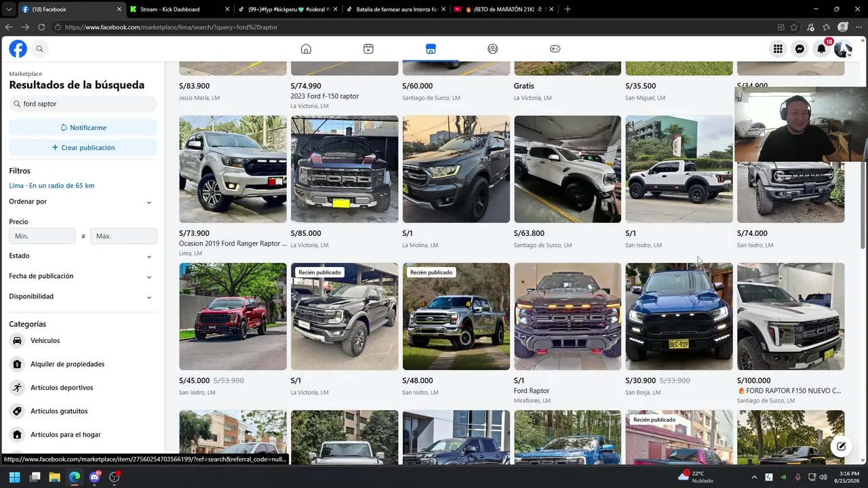Open the Facebook menu grid icon
868x488 pixels.
pyautogui.click(x=778, y=49)
